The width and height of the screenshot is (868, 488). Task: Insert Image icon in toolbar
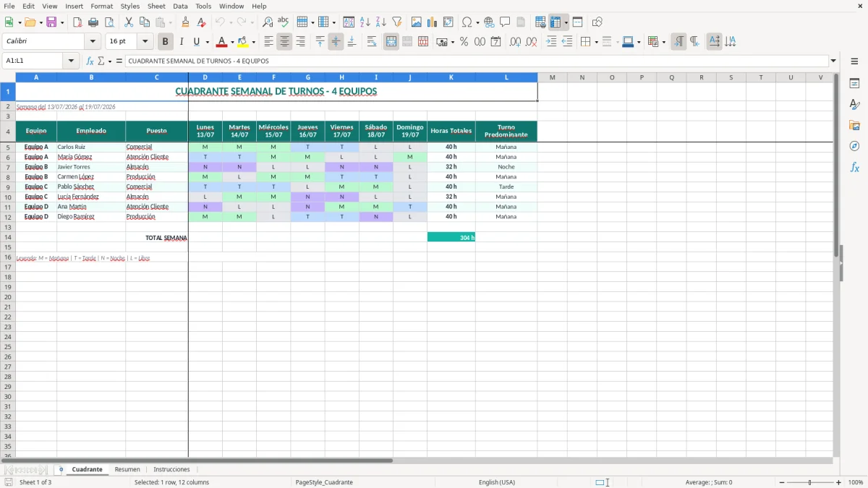[417, 22]
